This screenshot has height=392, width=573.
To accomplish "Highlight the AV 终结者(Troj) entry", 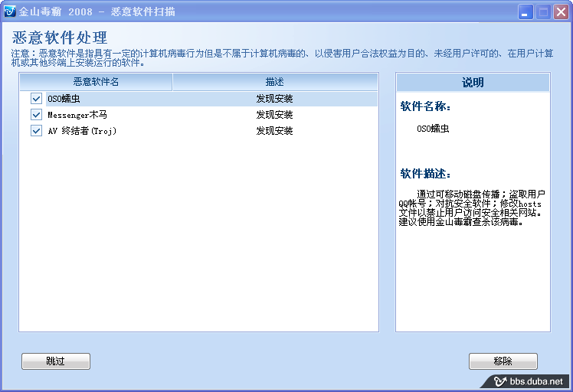I will coord(80,131).
